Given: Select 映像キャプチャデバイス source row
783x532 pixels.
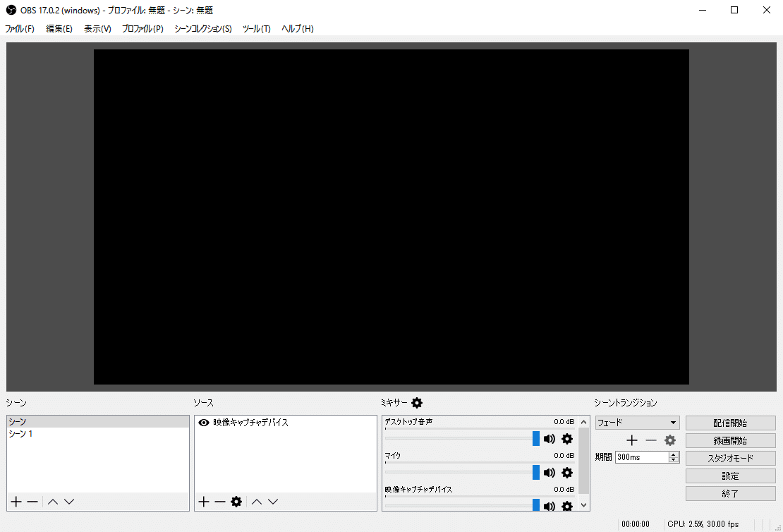Looking at the screenshot, I should click(x=285, y=423).
